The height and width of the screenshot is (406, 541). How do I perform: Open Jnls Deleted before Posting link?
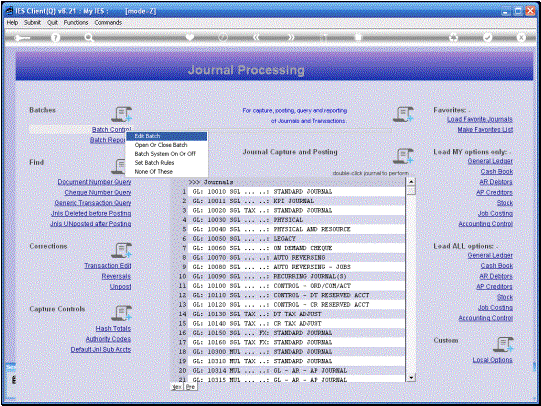tap(91, 213)
